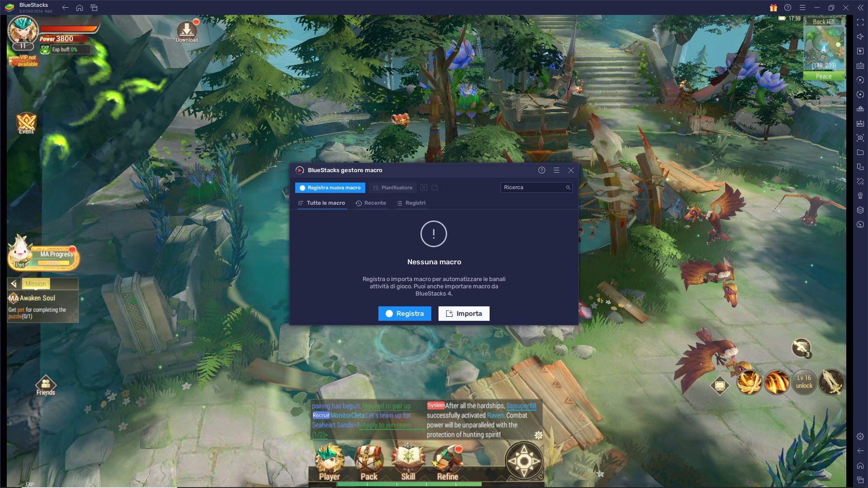
Task: Click the Registra button to start recording
Action: (x=405, y=314)
